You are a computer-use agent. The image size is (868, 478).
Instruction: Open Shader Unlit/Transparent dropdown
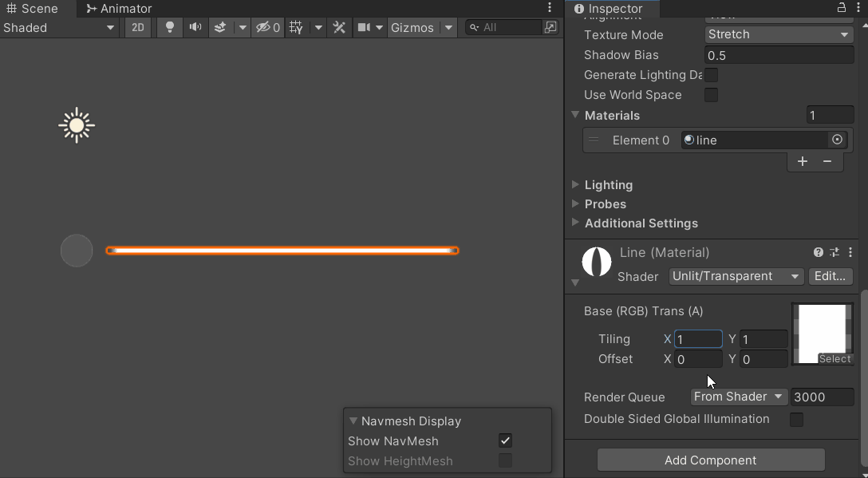(736, 276)
